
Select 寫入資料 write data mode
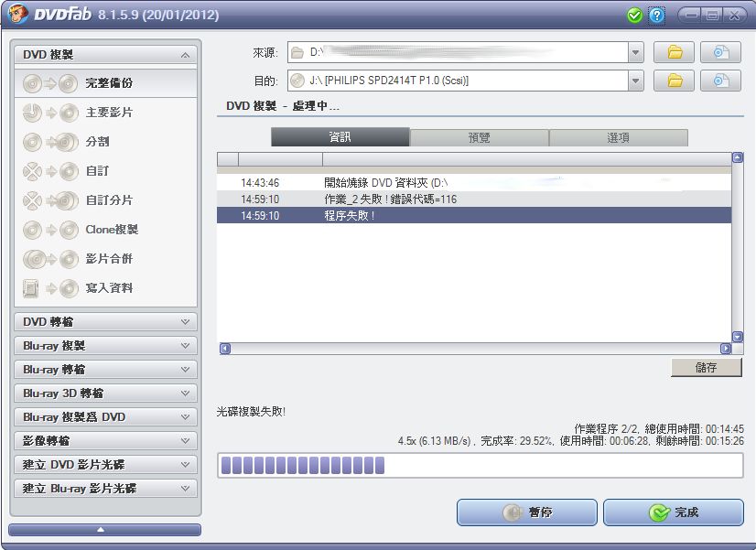105,288
